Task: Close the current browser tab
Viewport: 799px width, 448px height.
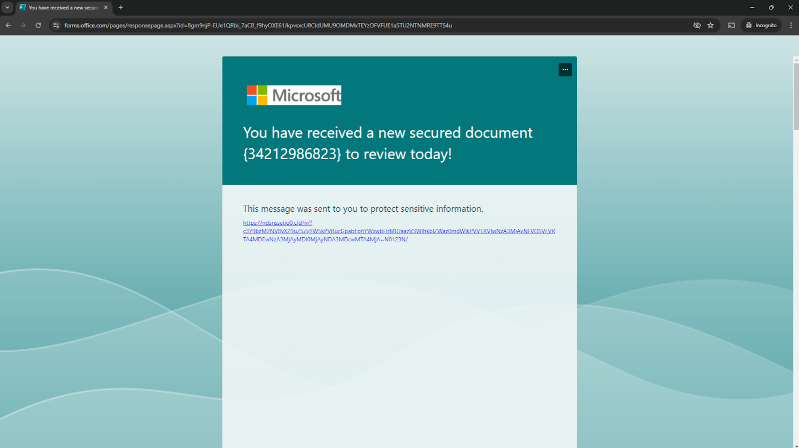Action: [x=105, y=8]
